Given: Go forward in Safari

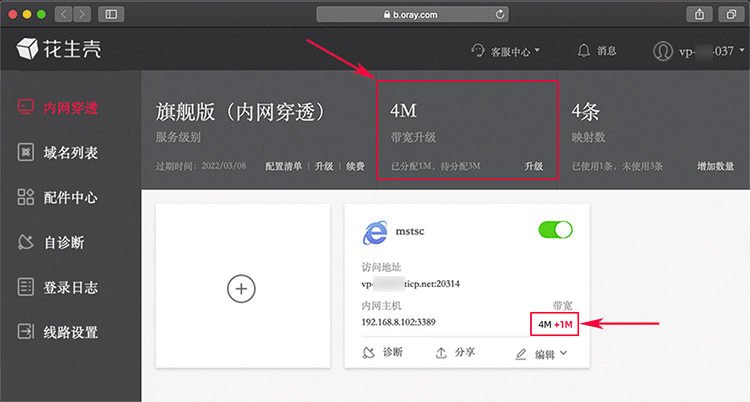Looking at the screenshot, I should pos(82,14).
